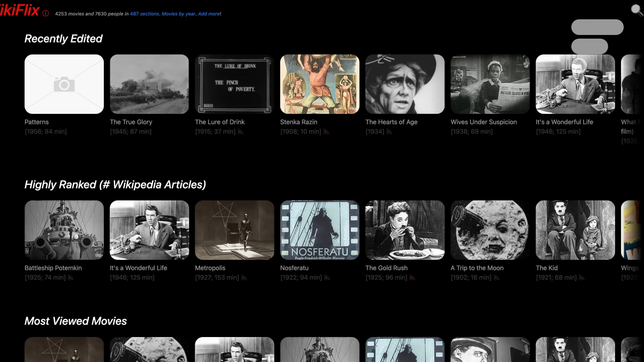Click silent-film icon beside Stenka Razin runtime
Screen dimensions: 644x362
pos(326,132)
